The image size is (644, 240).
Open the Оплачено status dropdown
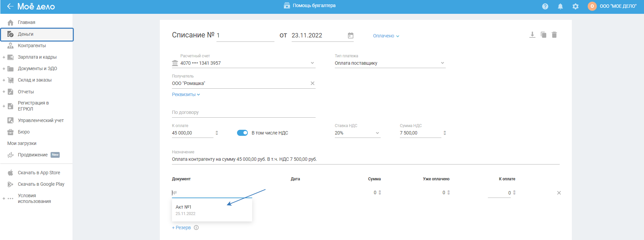386,36
